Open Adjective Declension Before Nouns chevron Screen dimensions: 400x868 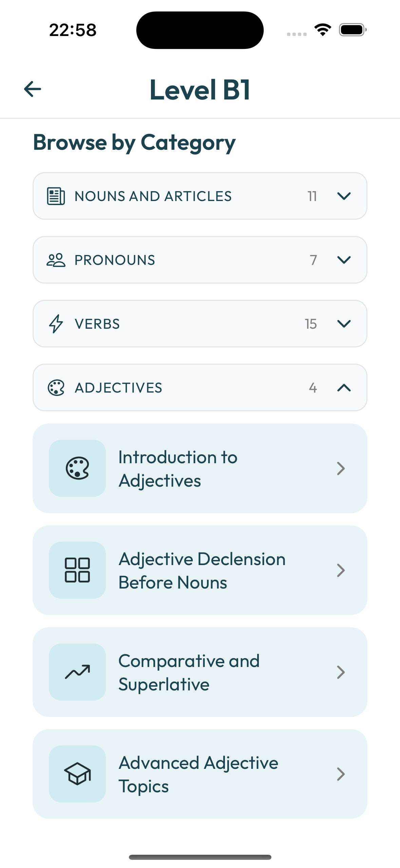(341, 570)
